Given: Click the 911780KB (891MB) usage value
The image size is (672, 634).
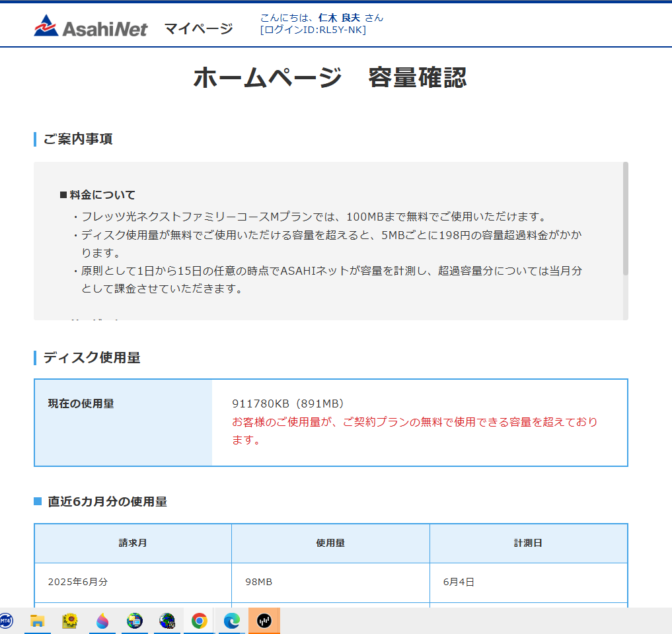Looking at the screenshot, I should coord(288,404).
